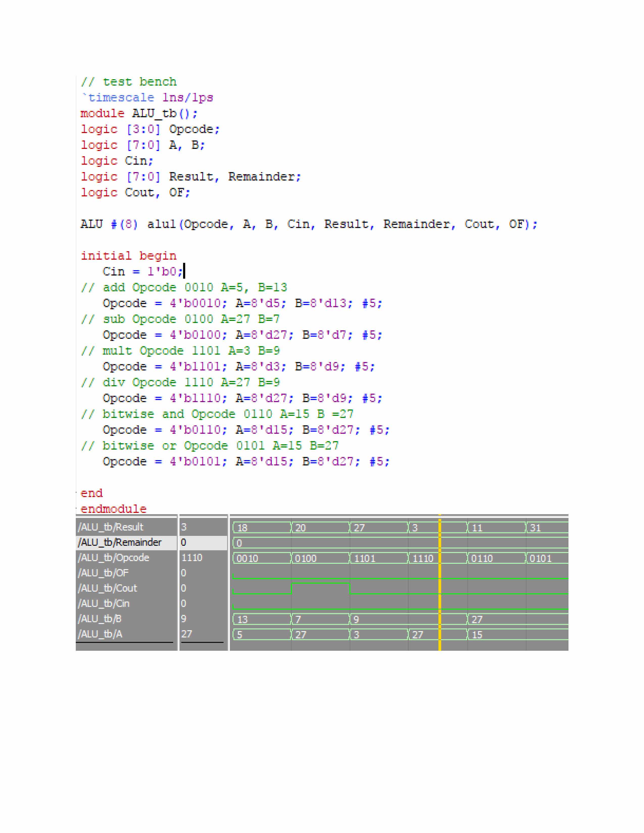
Task: Select the /ALU_tb/B signal row
Action: [x=100, y=619]
